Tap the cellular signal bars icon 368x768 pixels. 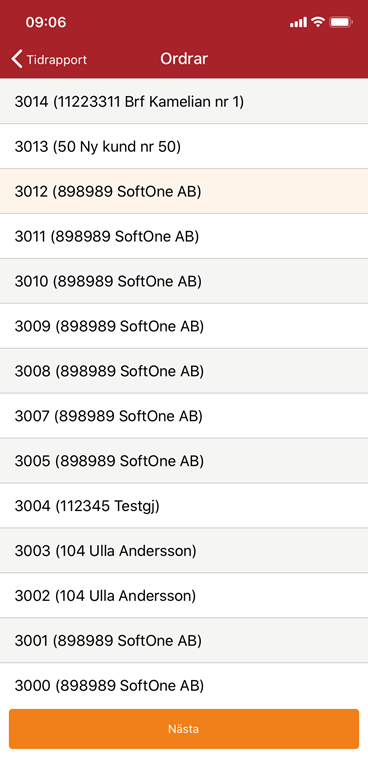[x=298, y=23]
